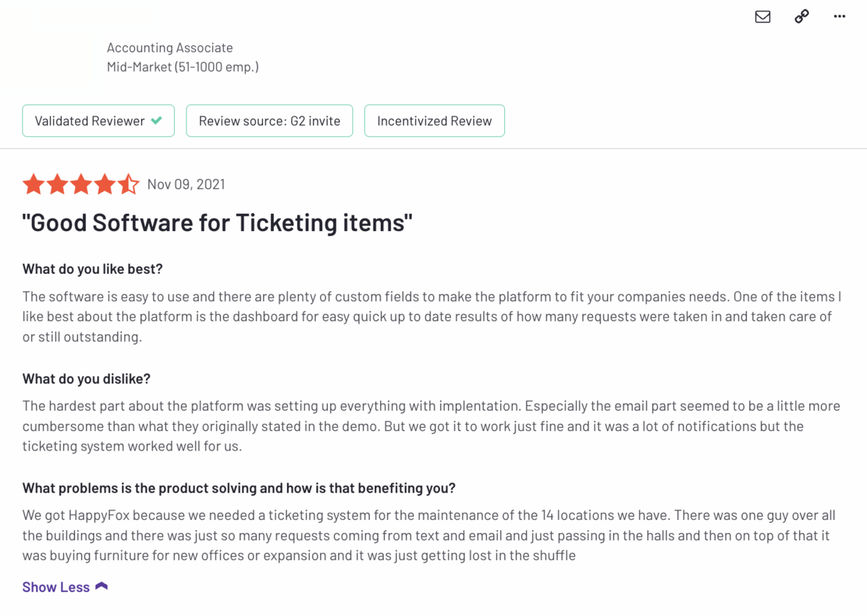The image size is (867, 616).
Task: Open the three-dots more options menu
Action: coord(840,17)
